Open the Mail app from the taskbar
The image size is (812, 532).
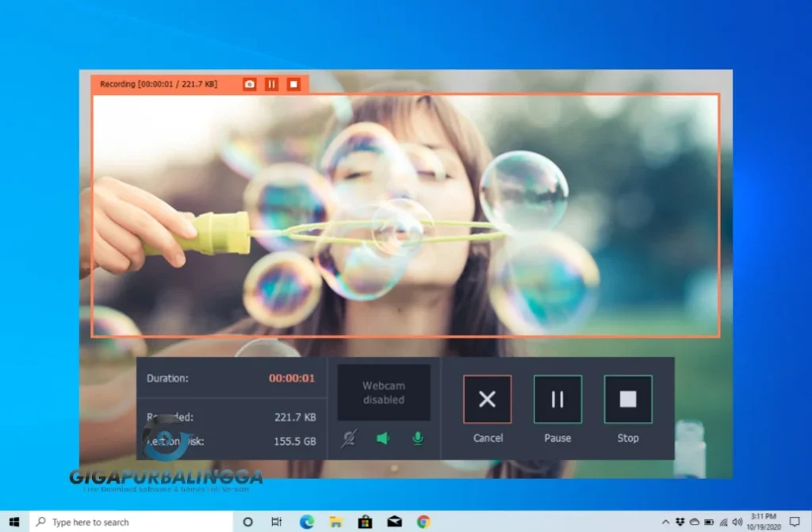[x=393, y=522]
